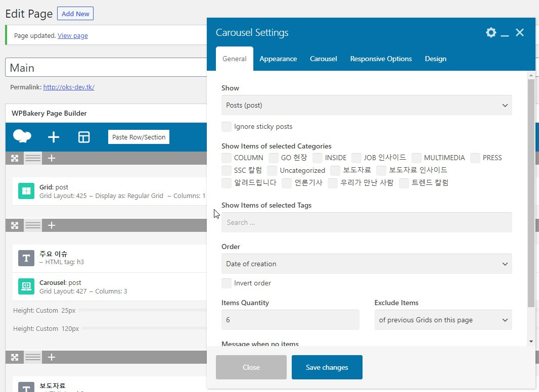This screenshot has width=539, height=392.
Task: Open the Exclude Items dropdown
Action: (443, 320)
